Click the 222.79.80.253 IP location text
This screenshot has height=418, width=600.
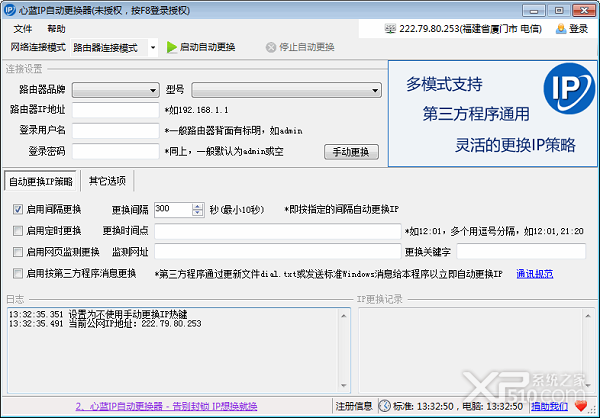[470, 29]
